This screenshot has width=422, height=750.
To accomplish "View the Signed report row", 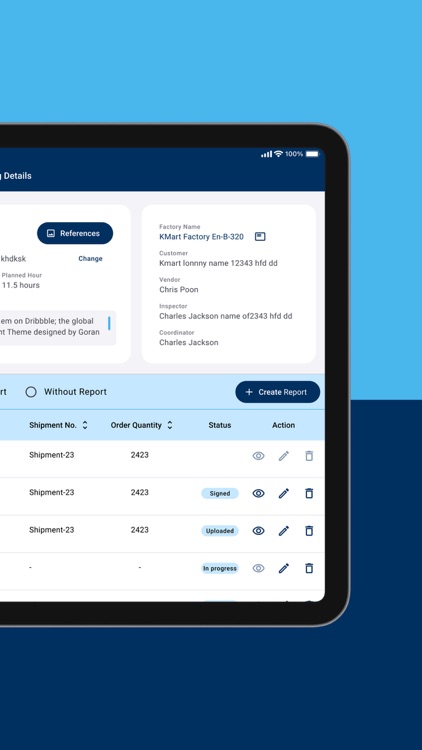I will pyautogui.click(x=258, y=493).
